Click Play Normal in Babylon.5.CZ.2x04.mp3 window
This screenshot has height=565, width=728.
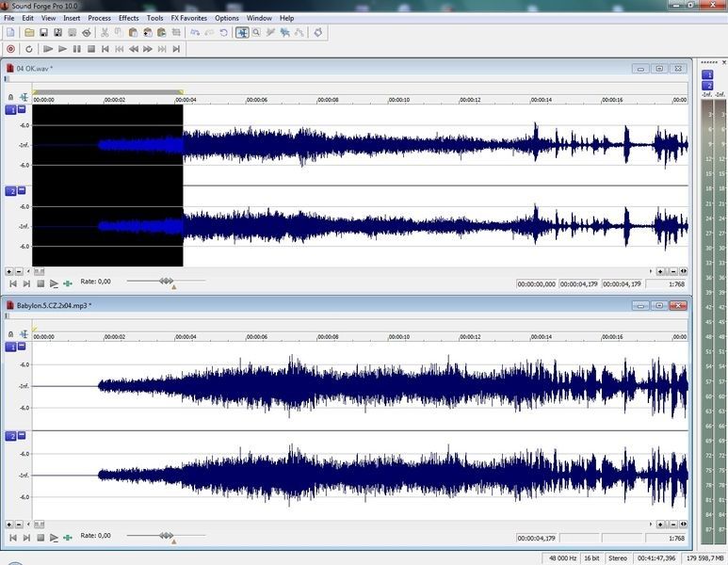click(54, 537)
